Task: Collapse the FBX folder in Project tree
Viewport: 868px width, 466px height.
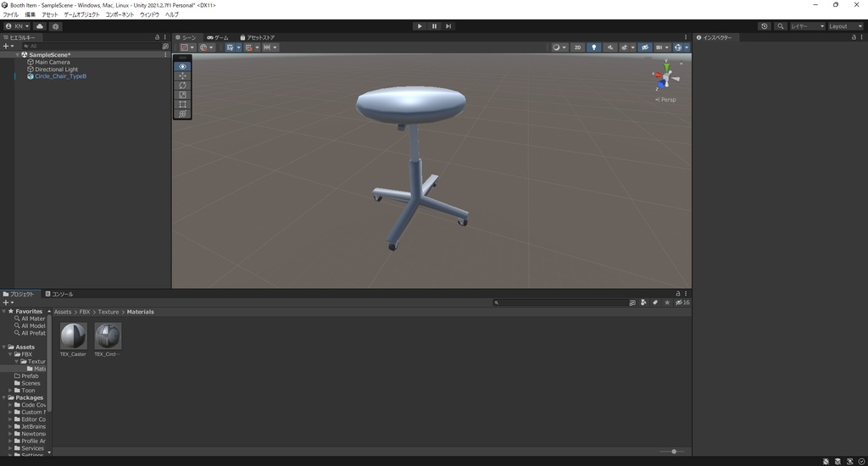Action: [x=10, y=354]
